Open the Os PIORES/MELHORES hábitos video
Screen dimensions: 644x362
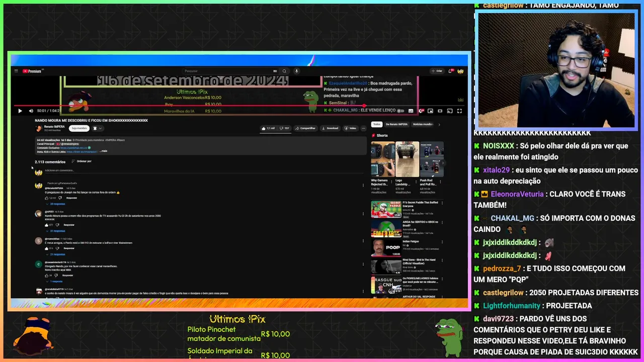coord(386,286)
